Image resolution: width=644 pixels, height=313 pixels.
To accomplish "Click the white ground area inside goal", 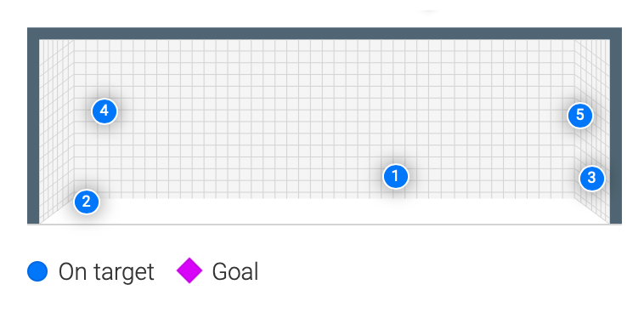I will 325,211.
